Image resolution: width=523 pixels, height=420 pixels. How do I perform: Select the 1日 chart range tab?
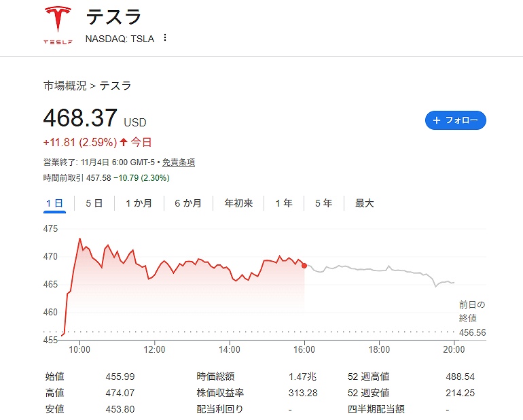54,203
